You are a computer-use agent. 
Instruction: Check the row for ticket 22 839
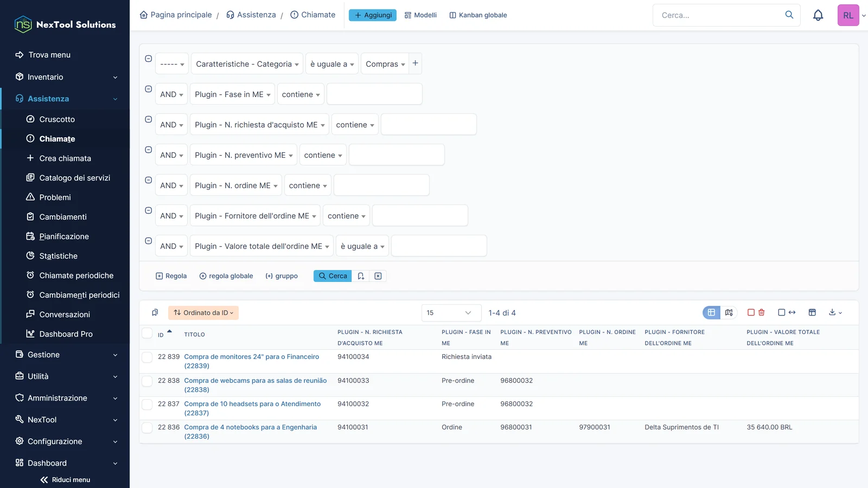pyautogui.click(x=147, y=357)
